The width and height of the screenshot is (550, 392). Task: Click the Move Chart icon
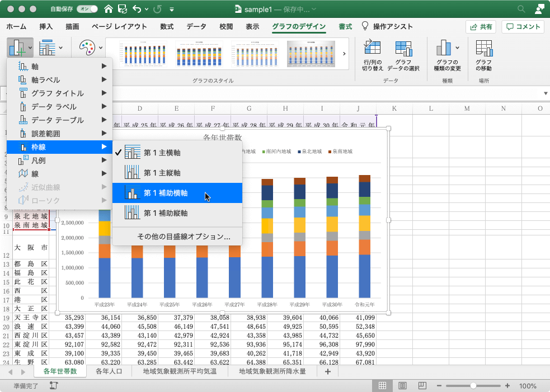pos(484,48)
